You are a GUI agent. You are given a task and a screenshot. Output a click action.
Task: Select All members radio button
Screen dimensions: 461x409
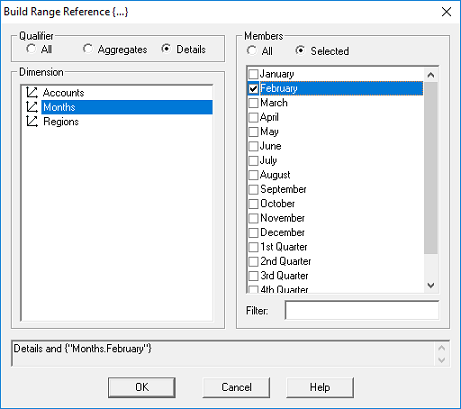252,51
